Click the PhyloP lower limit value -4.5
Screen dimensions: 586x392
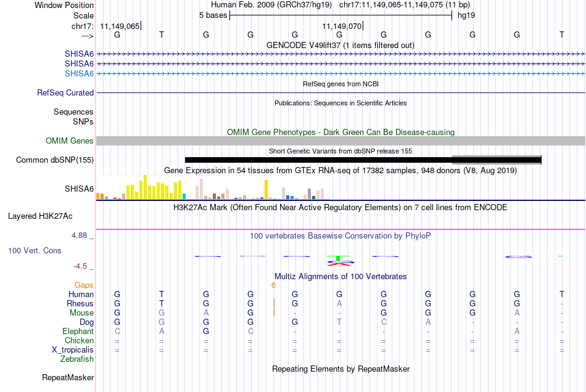(80, 266)
